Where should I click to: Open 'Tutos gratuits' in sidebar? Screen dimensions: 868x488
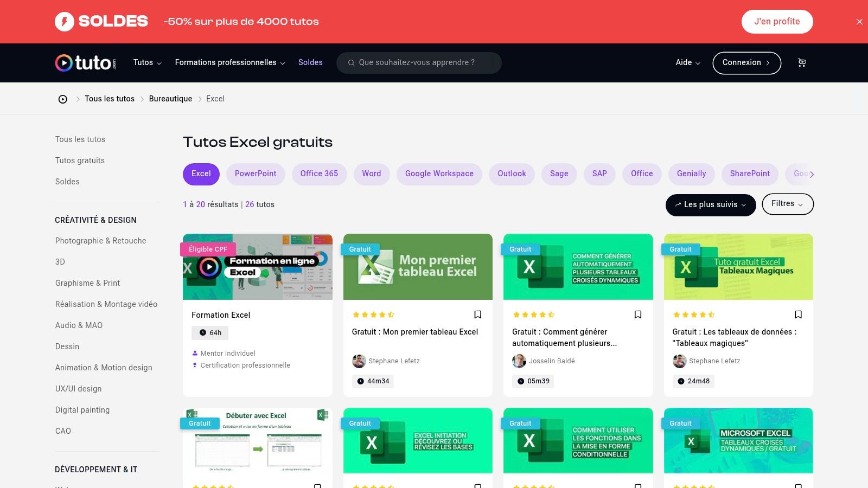click(x=80, y=160)
